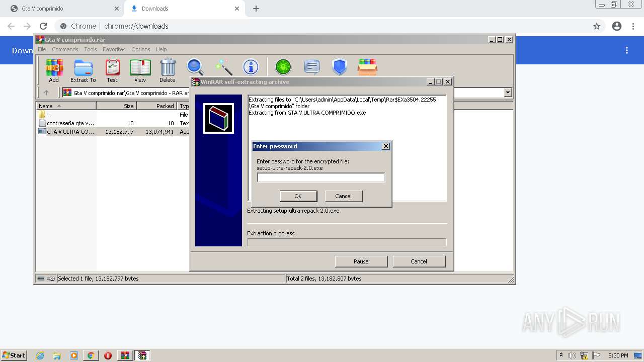Click the View file toolbar icon
The width and height of the screenshot is (644, 362).
(x=140, y=70)
